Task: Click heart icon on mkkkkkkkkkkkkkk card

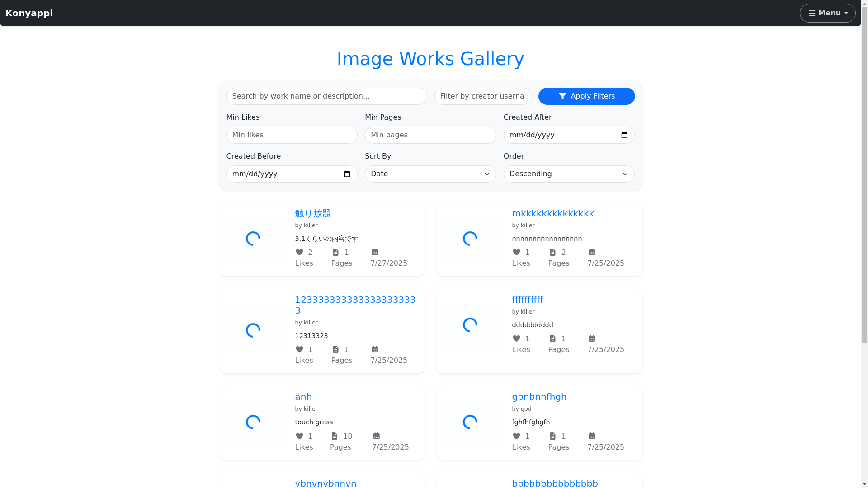Action: 516,252
